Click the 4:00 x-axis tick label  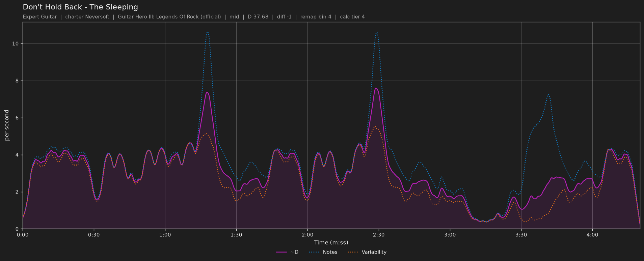click(x=592, y=235)
